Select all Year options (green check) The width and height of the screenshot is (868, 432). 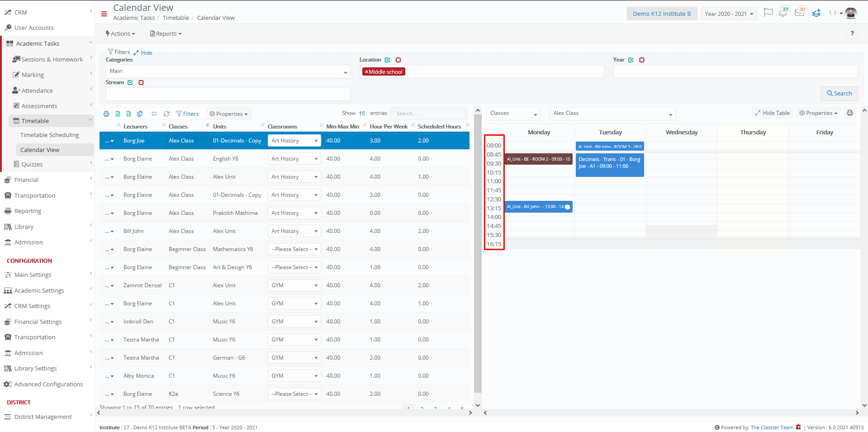click(631, 60)
